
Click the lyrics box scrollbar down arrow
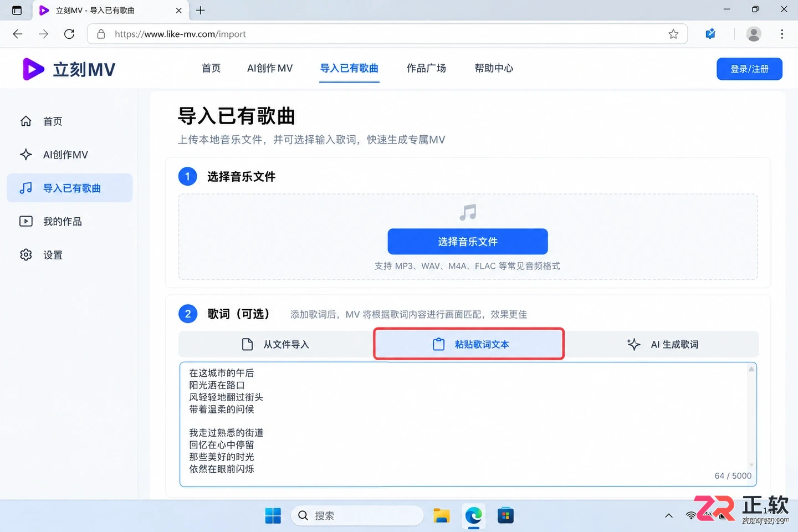751,465
